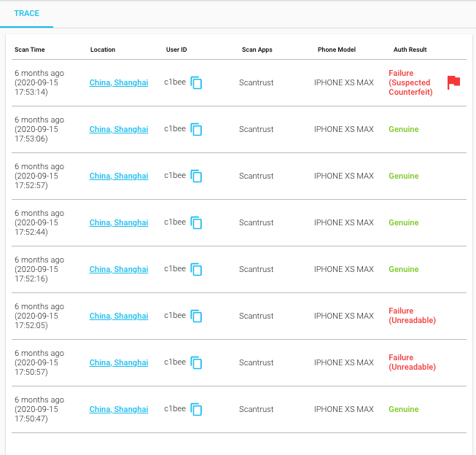Click the Auth Result column header

pyautogui.click(x=410, y=50)
